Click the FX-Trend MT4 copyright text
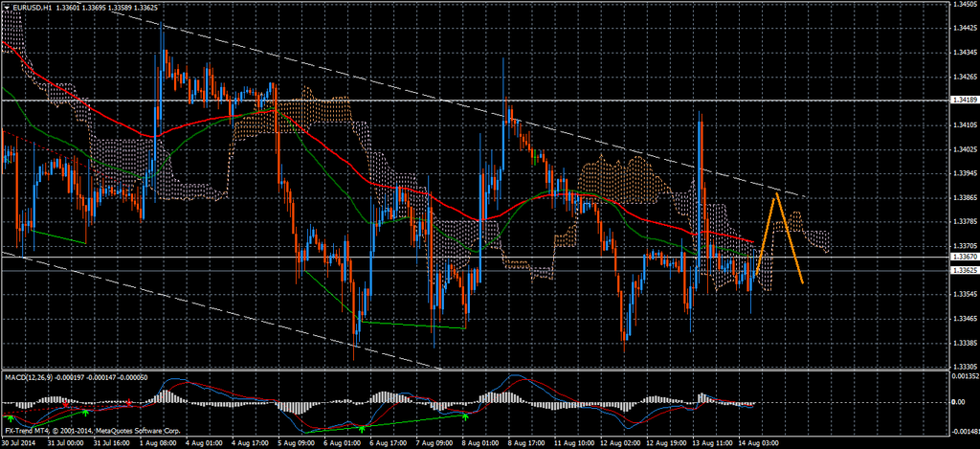The width and height of the screenshot is (980, 449). (93, 431)
